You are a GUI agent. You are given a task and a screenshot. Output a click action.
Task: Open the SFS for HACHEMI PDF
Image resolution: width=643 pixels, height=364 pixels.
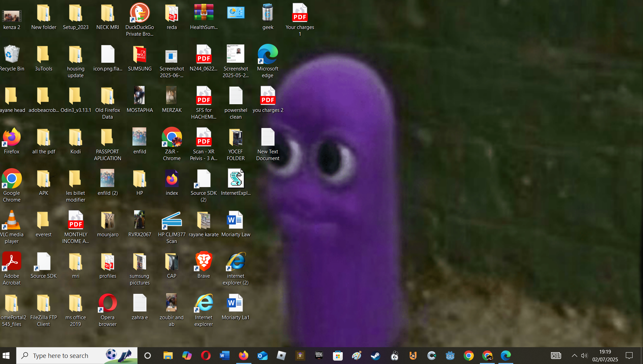[x=204, y=102]
